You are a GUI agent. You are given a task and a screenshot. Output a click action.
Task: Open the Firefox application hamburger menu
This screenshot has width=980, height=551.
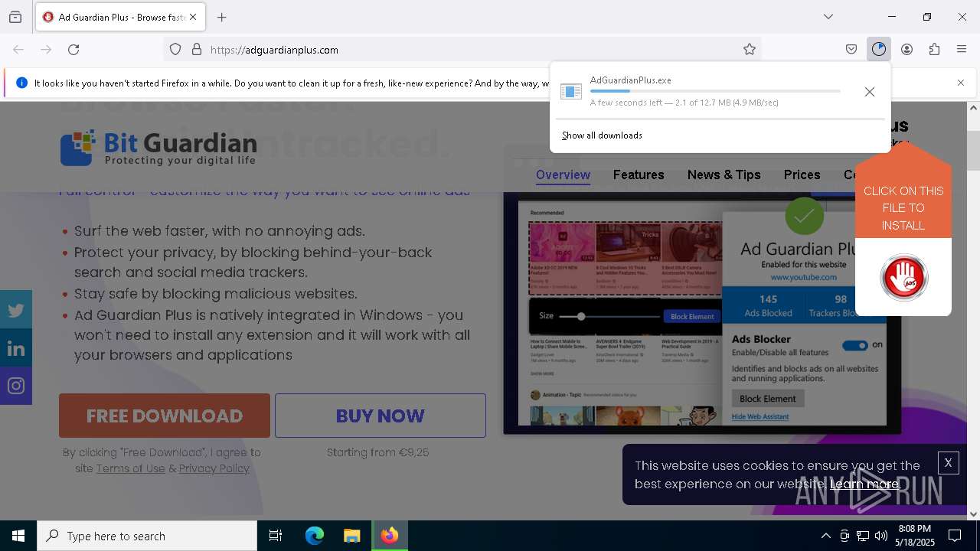[962, 50]
